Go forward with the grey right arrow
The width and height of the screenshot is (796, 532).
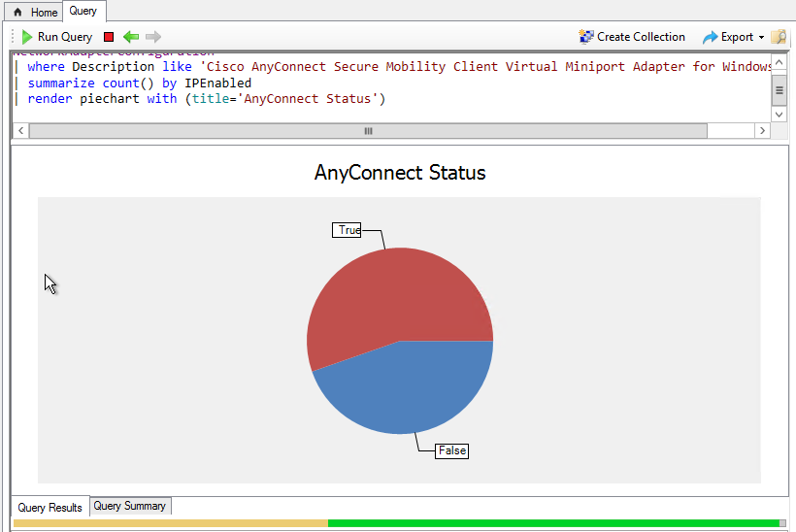(152, 37)
